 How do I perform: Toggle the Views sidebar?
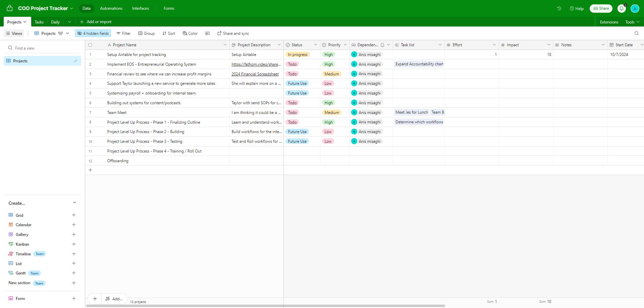tap(14, 33)
